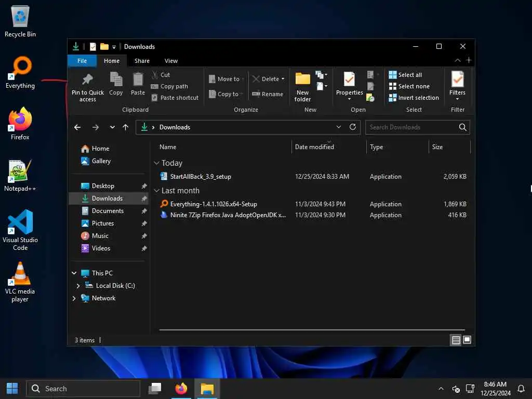Switch to details view in status bar
Viewport: 532px width, 399px height.
pyautogui.click(x=456, y=340)
